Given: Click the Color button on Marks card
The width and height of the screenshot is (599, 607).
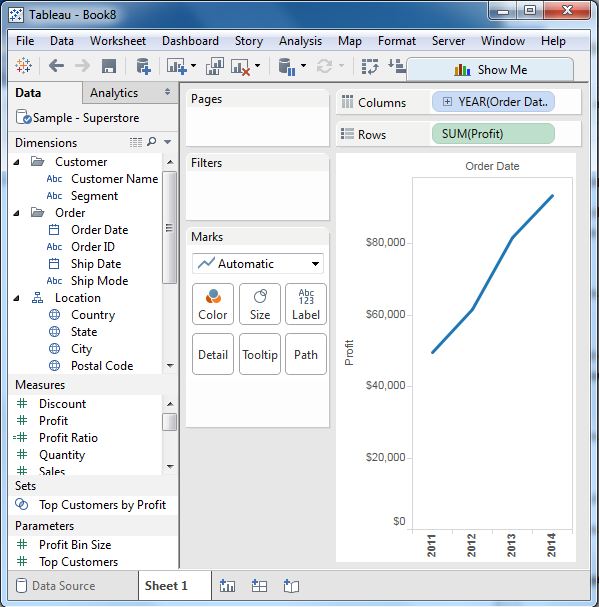Looking at the screenshot, I should (x=213, y=304).
